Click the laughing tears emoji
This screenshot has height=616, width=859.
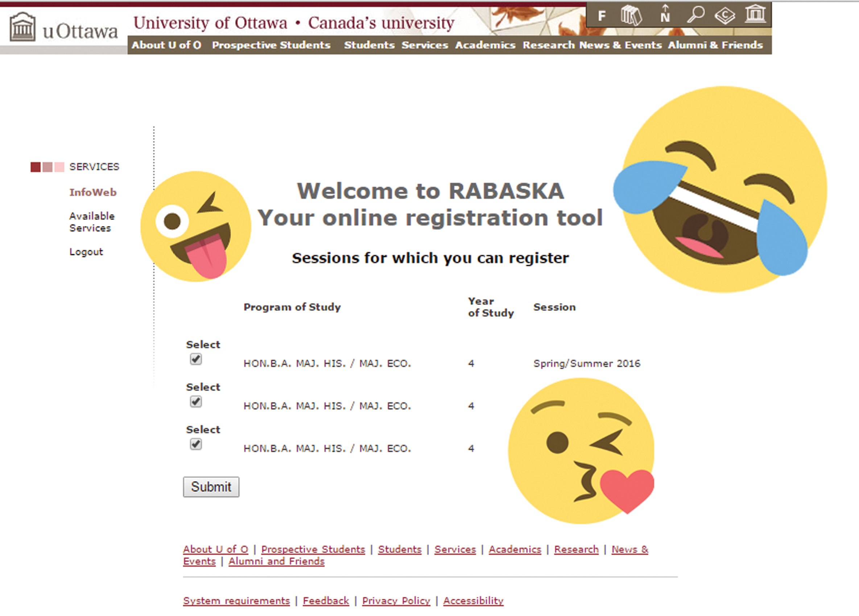click(720, 189)
